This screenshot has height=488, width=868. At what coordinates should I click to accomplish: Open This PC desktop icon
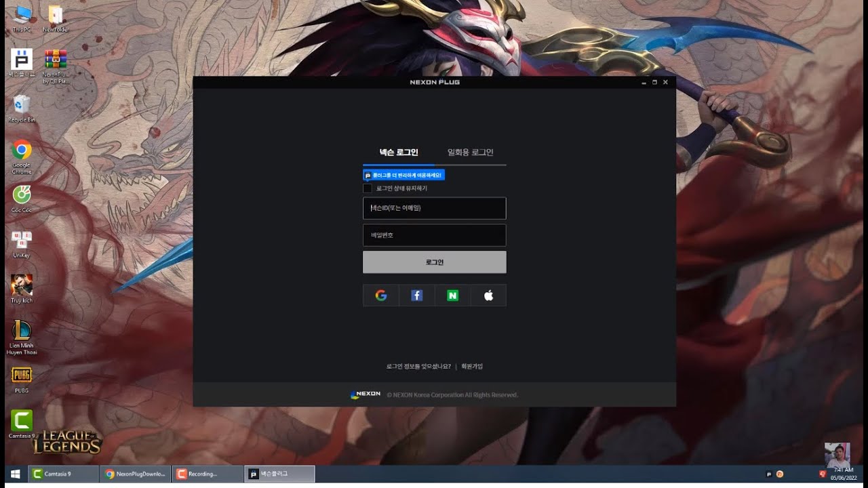point(22,18)
